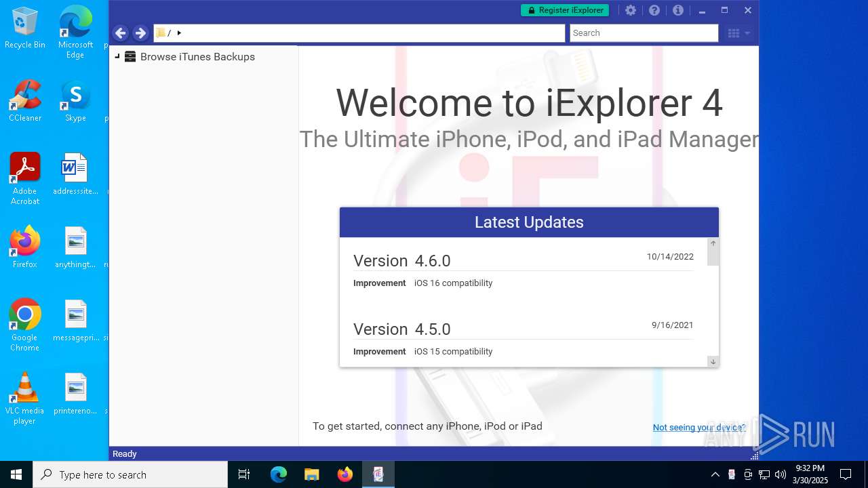Open the network icon in tray
Screen dimensions: 868x488
764,474
